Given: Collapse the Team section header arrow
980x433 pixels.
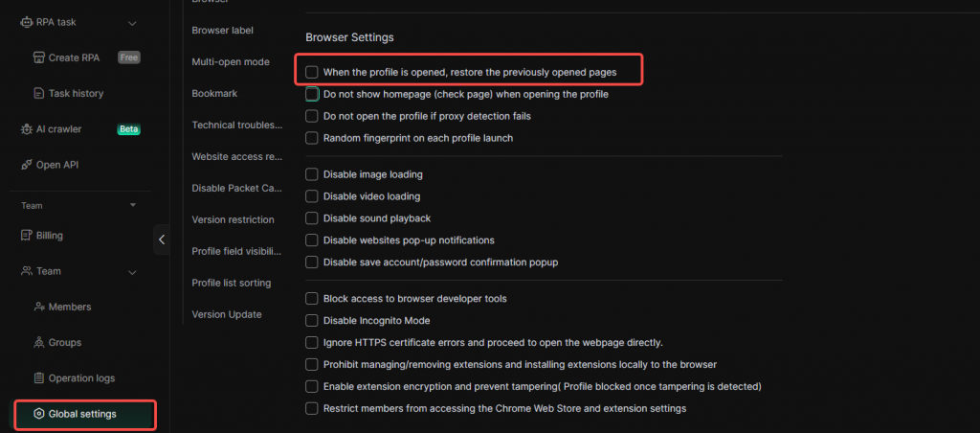Looking at the screenshot, I should [133, 205].
